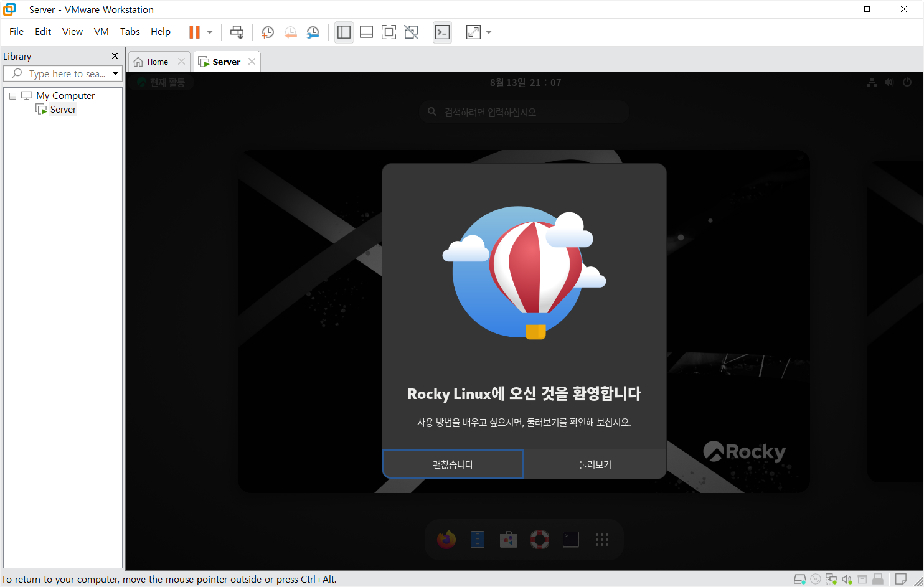Open the stretch display dropdown arrow
This screenshot has width=924, height=587.
click(489, 32)
